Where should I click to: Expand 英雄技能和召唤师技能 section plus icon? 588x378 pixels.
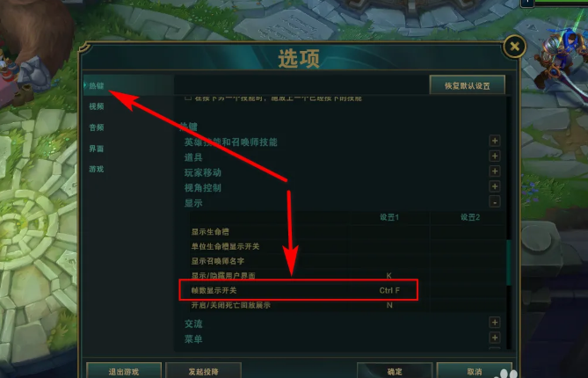[495, 141]
